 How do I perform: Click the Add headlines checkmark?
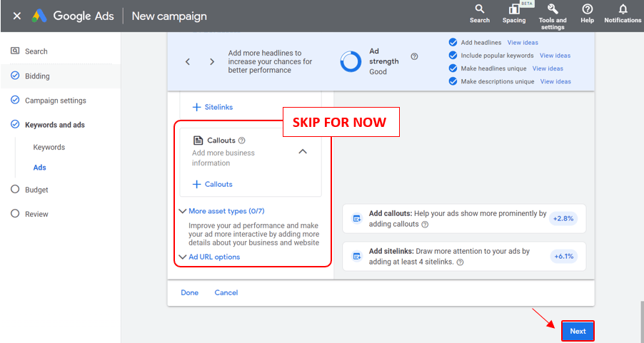pyautogui.click(x=453, y=42)
